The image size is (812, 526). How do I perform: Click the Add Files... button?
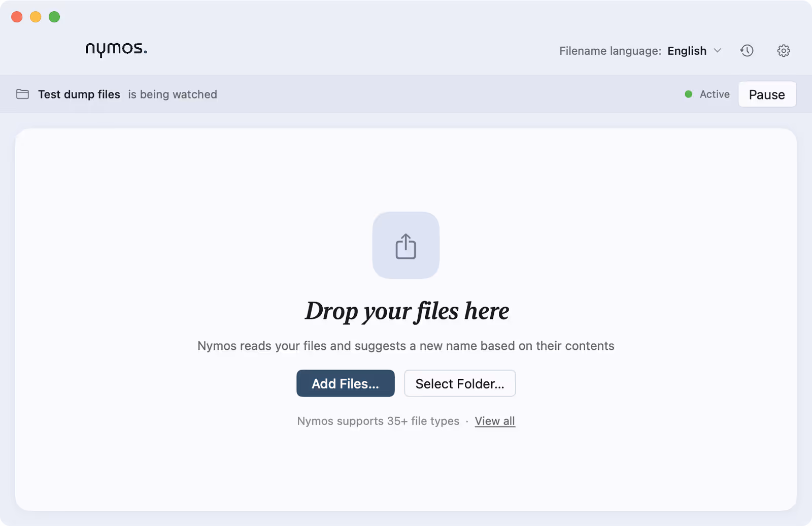(346, 383)
